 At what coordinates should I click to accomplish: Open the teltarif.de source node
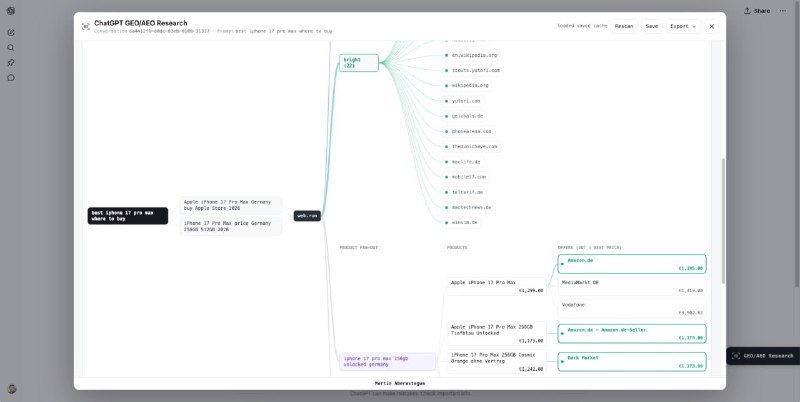464,193
